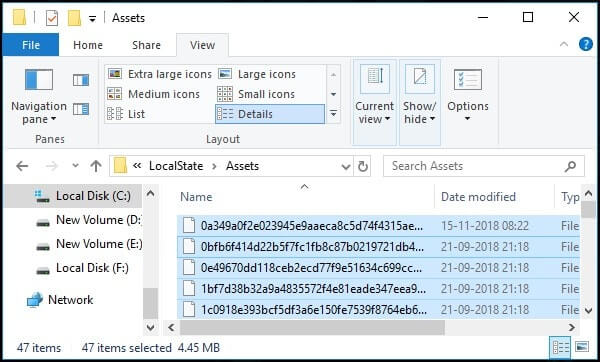This screenshot has height=362, width=600.
Task: Click LocalState in the address path
Action: (176, 166)
